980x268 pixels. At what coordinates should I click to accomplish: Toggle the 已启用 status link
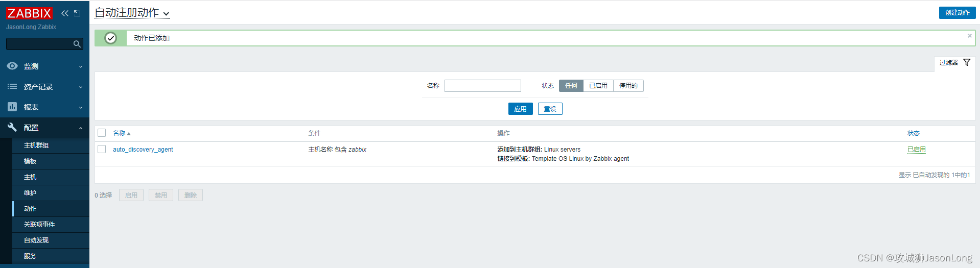coord(916,150)
